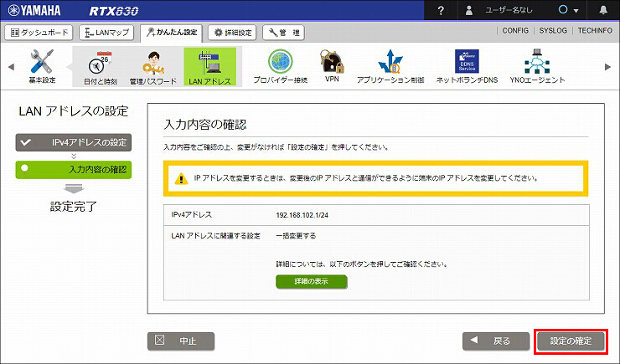Open the 基本設定 wrench icon
Screen dimensions: 620x364
[42, 66]
